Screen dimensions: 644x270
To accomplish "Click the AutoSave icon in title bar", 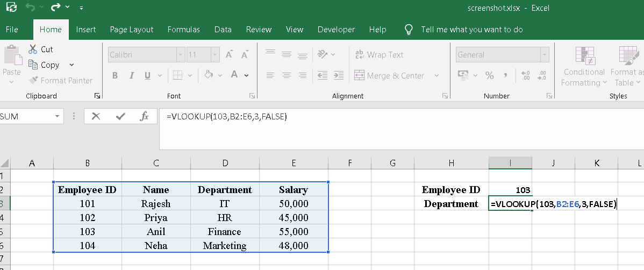I will coord(12,8).
